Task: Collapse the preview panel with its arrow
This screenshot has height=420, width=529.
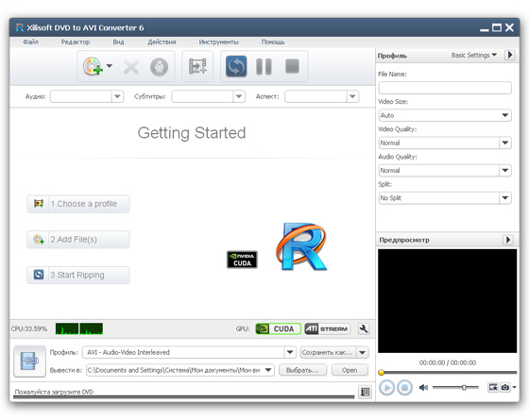Action: point(508,240)
